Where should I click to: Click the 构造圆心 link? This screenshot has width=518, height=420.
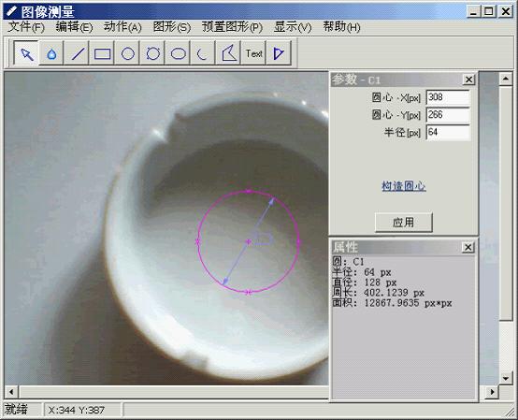tap(404, 186)
